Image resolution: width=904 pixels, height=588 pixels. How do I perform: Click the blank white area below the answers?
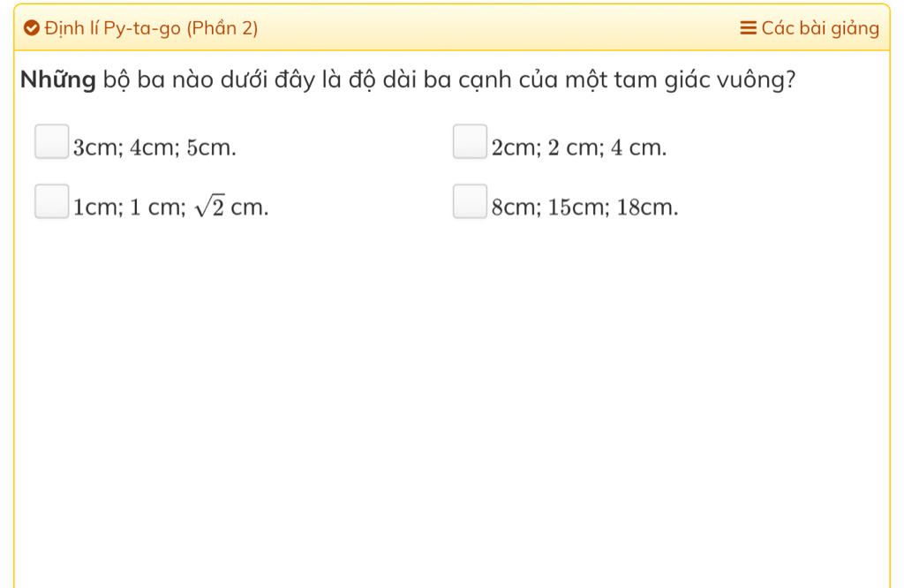coord(450,397)
